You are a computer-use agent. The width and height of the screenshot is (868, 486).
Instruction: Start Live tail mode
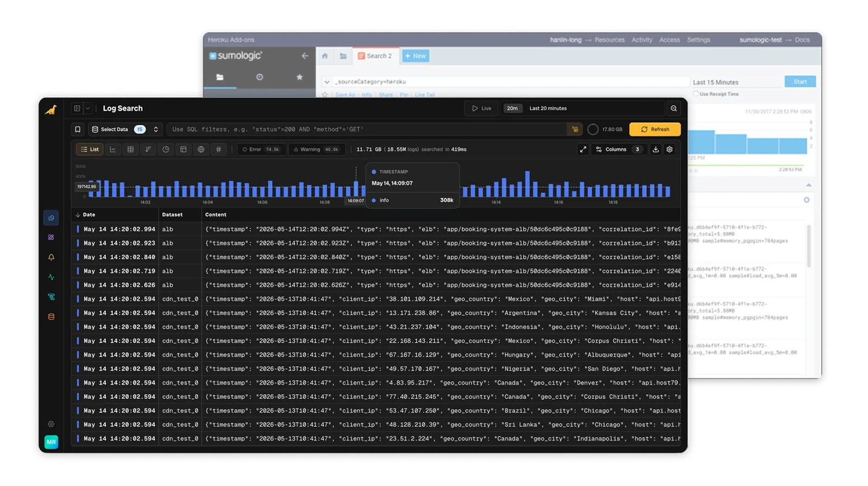coord(482,108)
